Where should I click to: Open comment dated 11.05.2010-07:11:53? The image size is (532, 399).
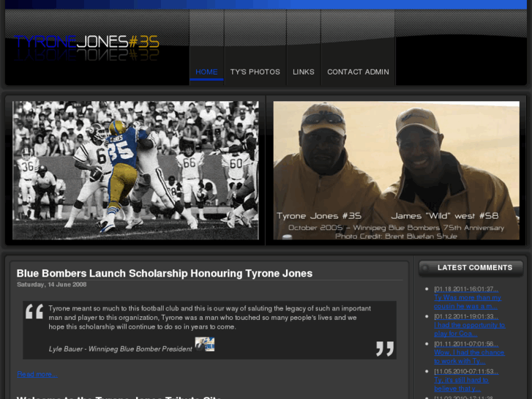[466, 371]
